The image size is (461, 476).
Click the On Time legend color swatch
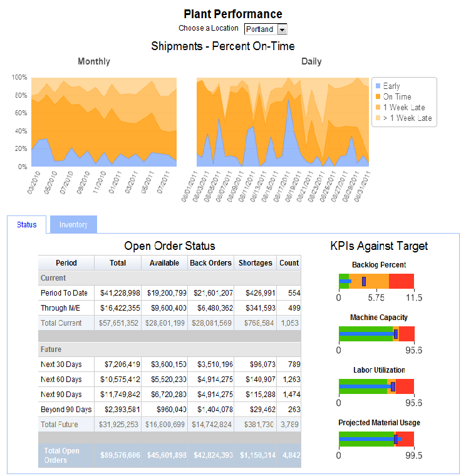pos(378,96)
